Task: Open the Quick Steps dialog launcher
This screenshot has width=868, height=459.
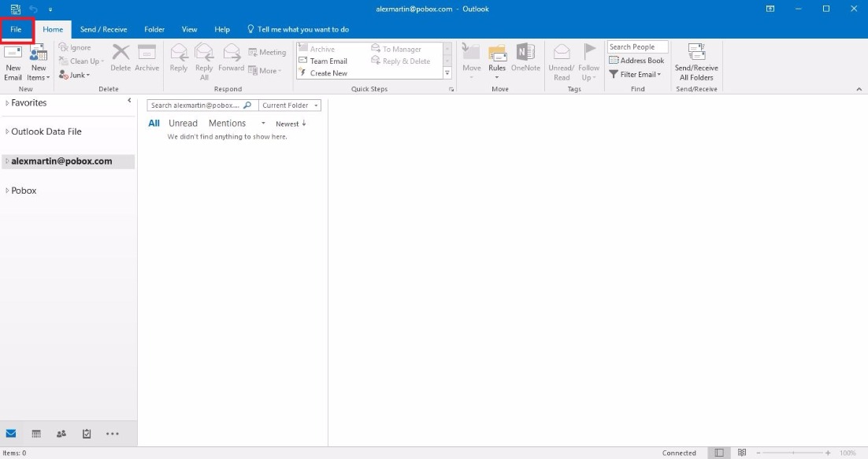Action: pyautogui.click(x=451, y=89)
